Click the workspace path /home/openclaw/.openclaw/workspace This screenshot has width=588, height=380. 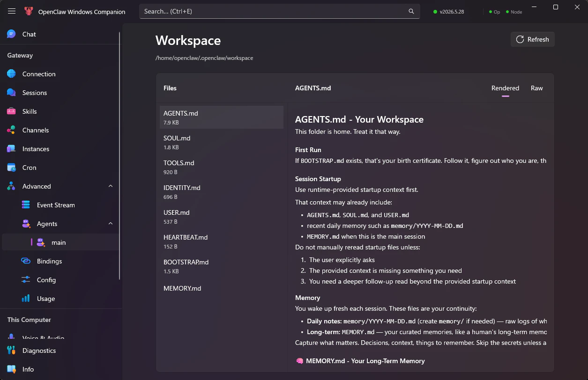pyautogui.click(x=204, y=58)
